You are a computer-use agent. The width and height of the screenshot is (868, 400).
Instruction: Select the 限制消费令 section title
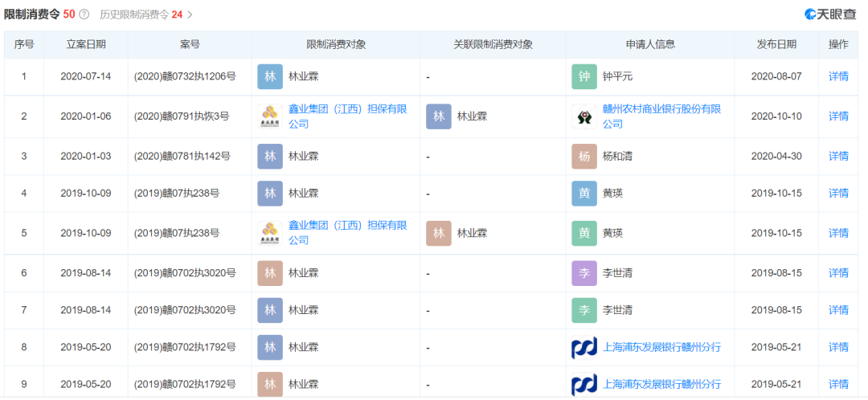tap(31, 14)
